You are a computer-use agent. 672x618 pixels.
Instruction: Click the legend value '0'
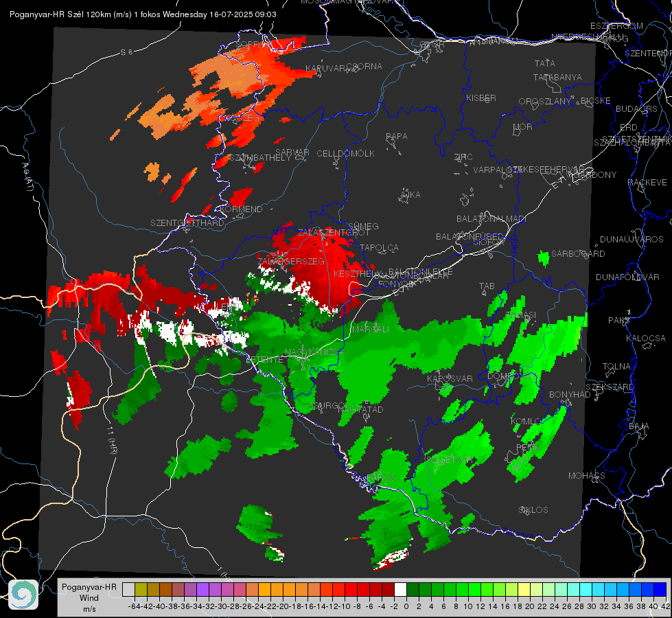(406, 606)
